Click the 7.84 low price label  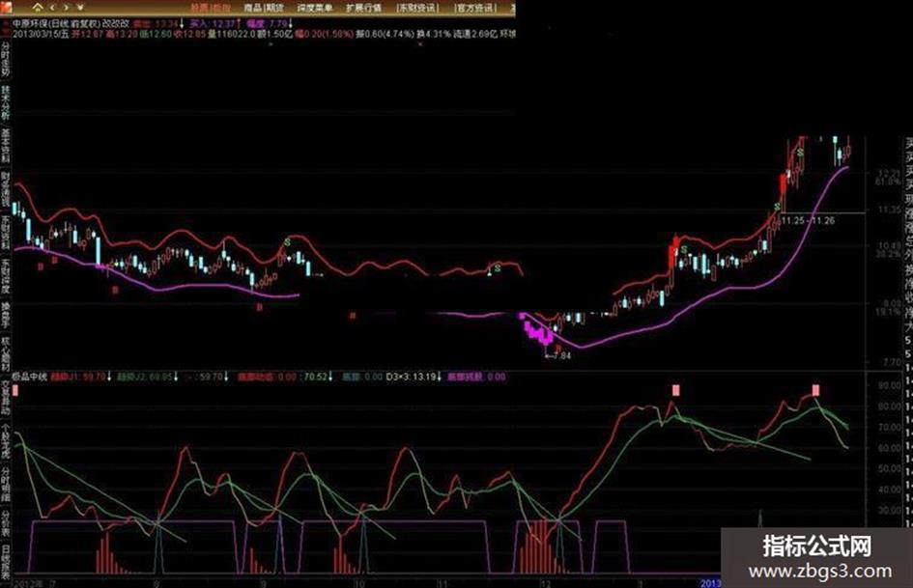pos(559,355)
